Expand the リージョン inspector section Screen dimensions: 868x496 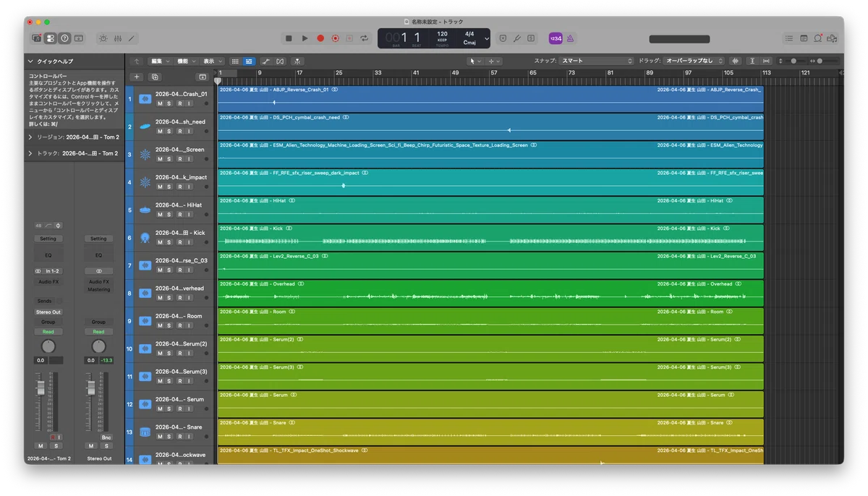30,137
